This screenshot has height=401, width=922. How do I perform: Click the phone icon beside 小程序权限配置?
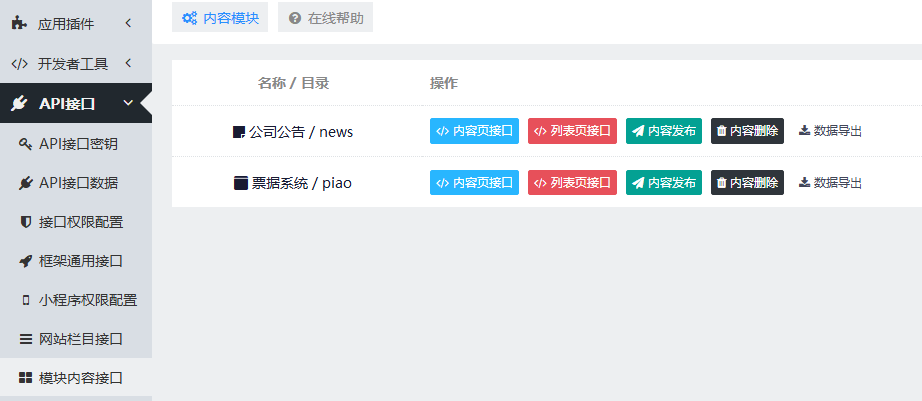[26, 300]
